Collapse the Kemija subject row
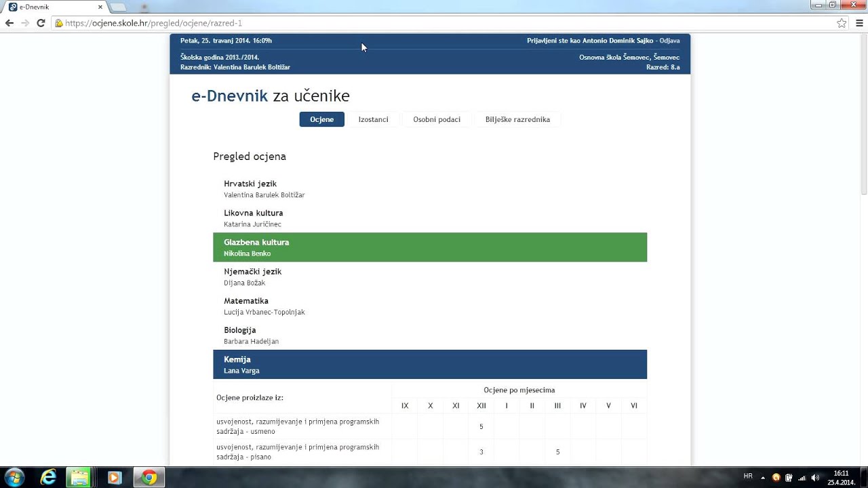 (430, 365)
